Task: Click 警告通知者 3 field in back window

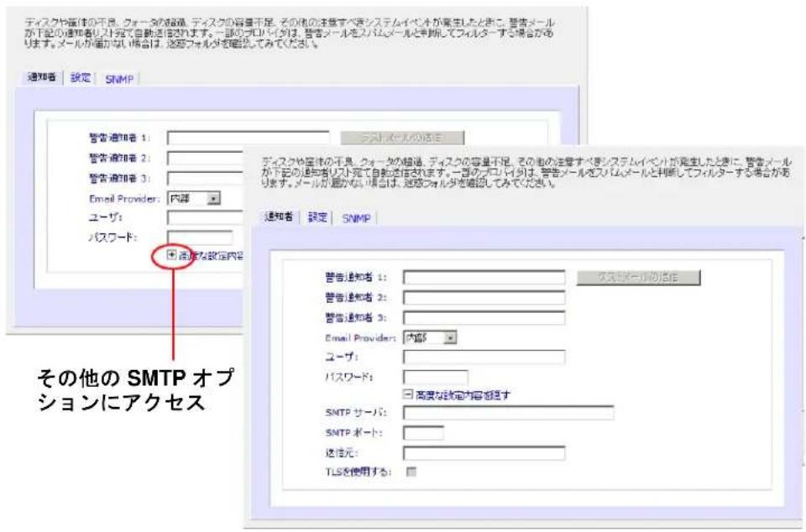Action: pyautogui.click(x=205, y=178)
